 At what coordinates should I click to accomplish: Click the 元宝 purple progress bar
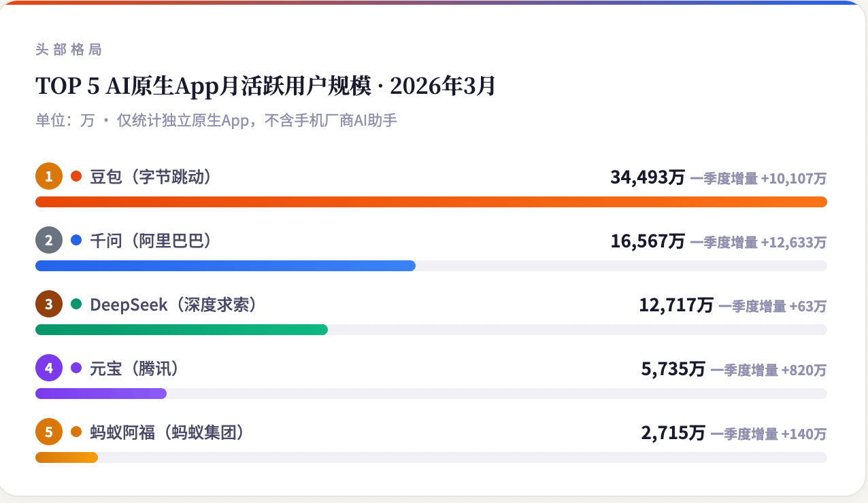coord(101,394)
